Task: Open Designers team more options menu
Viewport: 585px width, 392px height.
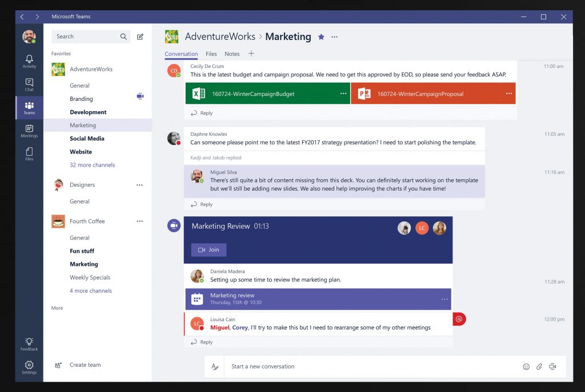Action: (139, 185)
